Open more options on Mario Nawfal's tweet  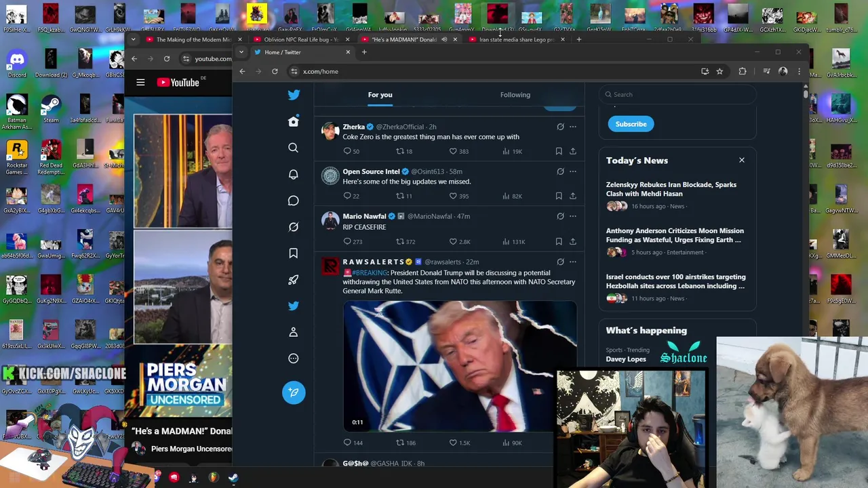[x=572, y=216]
